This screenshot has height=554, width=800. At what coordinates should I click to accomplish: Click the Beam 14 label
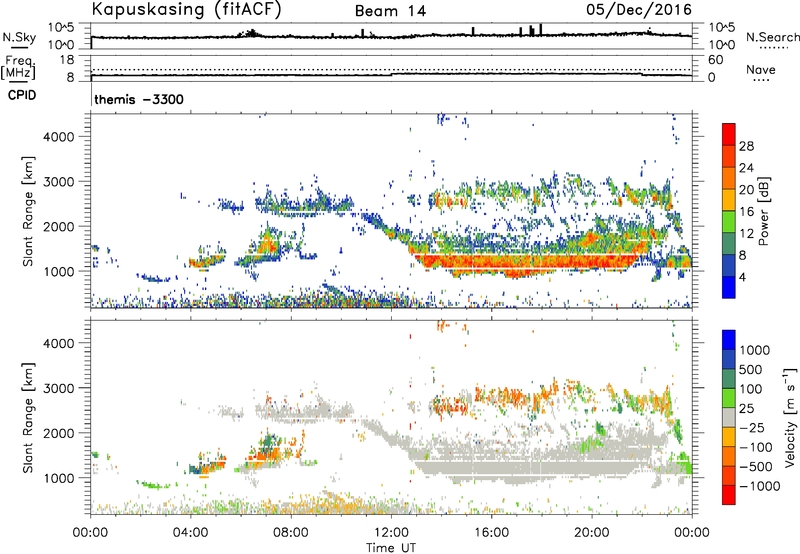coord(390,11)
